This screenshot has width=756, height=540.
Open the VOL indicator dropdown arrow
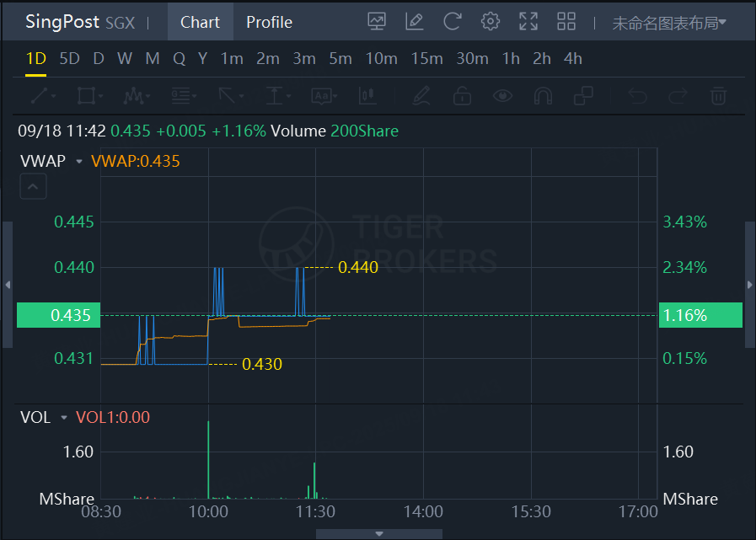point(64,418)
